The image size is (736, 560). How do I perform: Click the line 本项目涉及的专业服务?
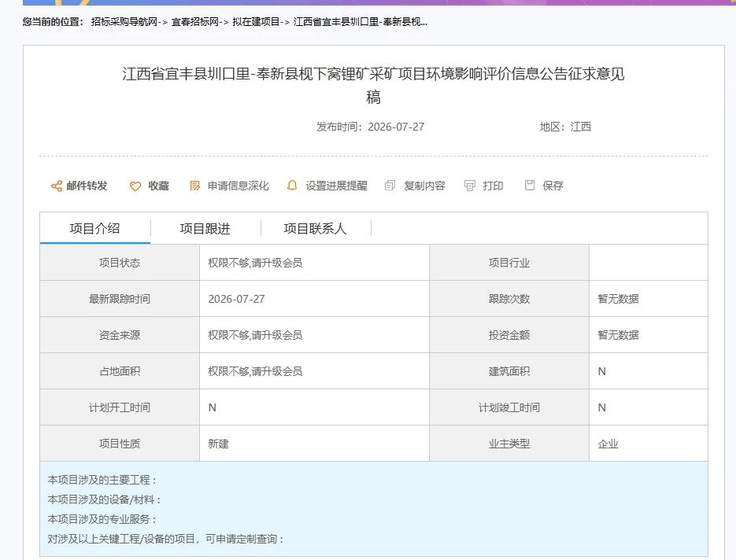pyautogui.click(x=102, y=519)
